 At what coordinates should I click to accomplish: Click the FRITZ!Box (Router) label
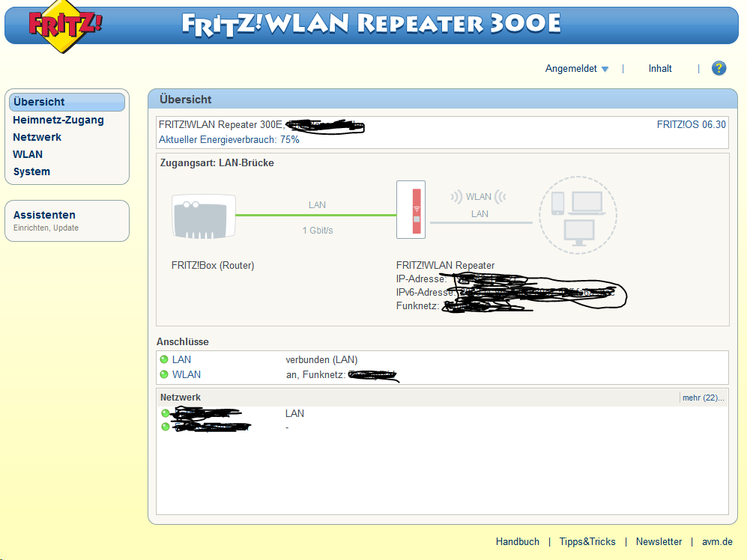(213, 265)
